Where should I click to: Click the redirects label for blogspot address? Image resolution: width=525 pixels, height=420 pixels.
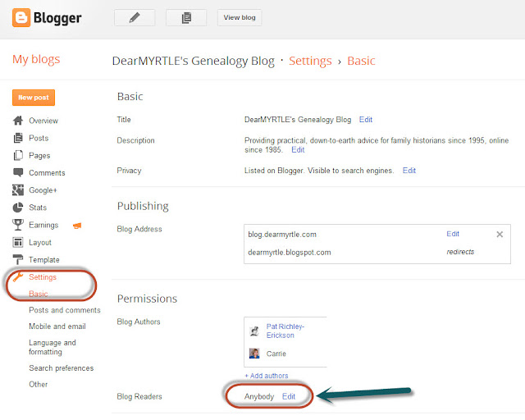pos(460,252)
